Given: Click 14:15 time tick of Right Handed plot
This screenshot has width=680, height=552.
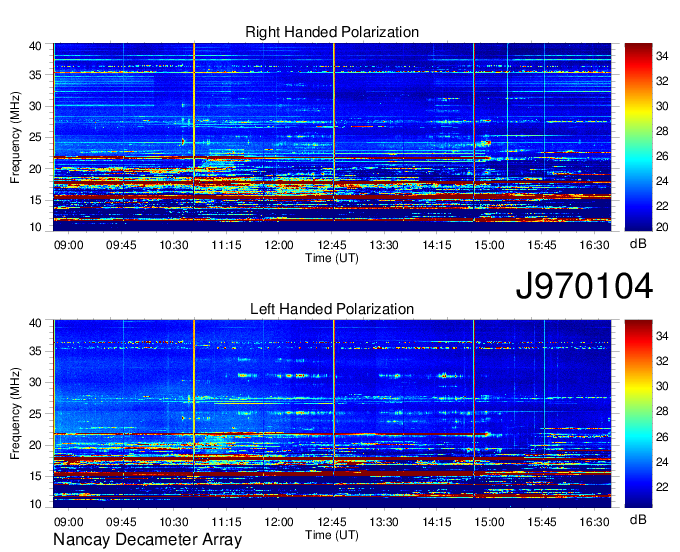Looking at the screenshot, I should tap(437, 245).
